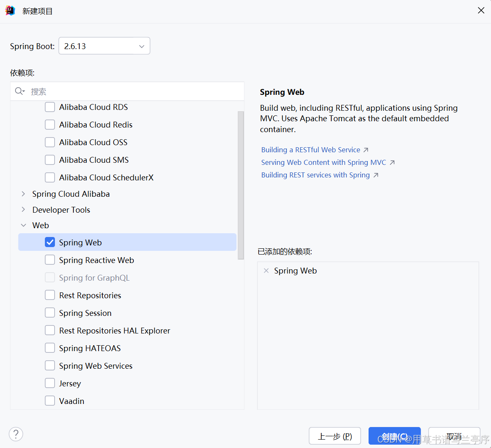Focus the 搜索 dependency search field
491x448 pixels.
pos(127,91)
